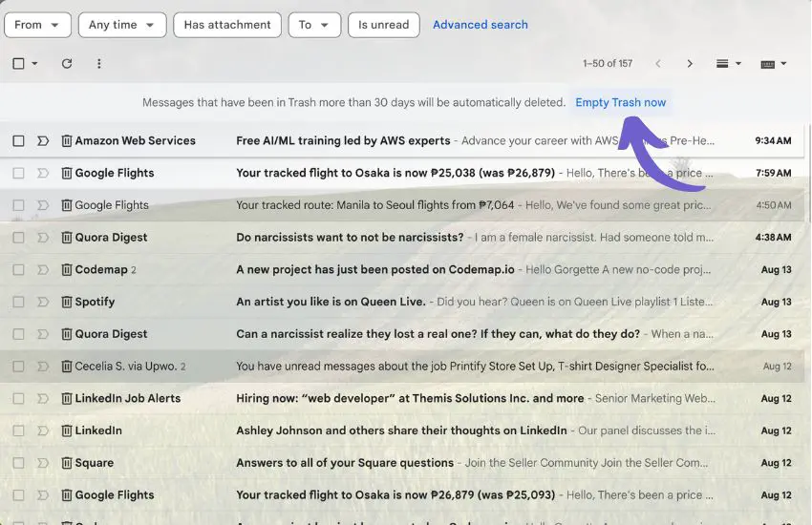The width and height of the screenshot is (812, 525).
Task: Open the three-dot More options menu
Action: [x=99, y=64]
